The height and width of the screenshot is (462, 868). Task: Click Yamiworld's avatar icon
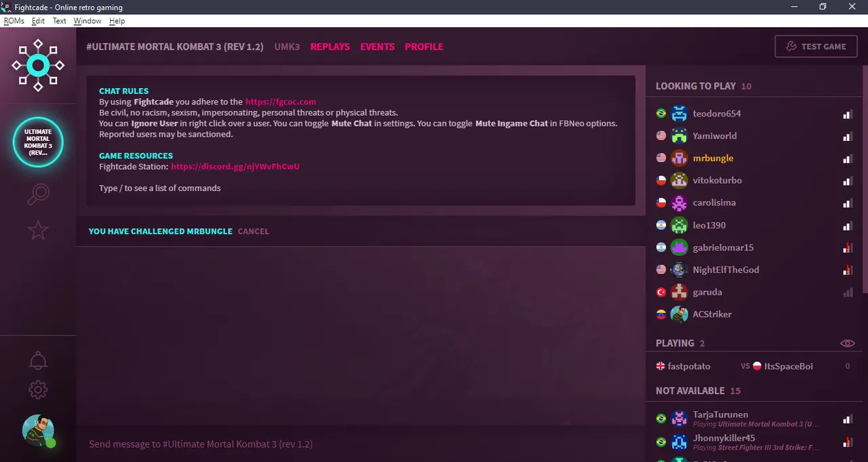(x=679, y=136)
